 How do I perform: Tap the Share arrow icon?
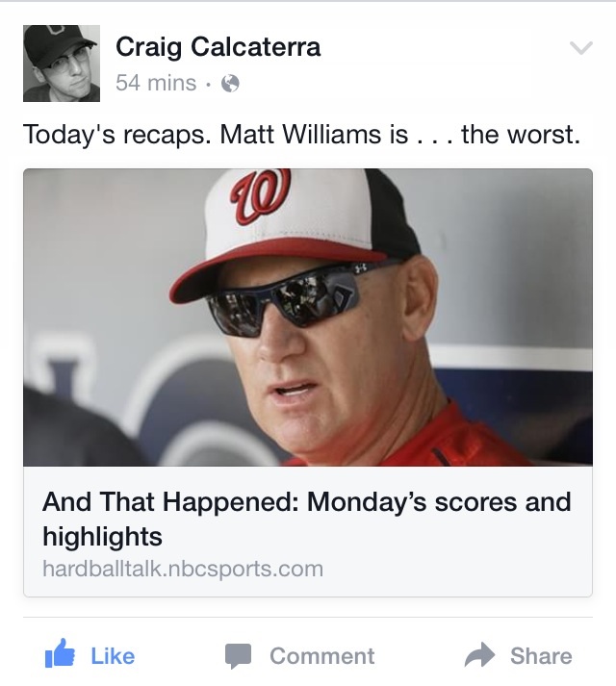tap(479, 654)
